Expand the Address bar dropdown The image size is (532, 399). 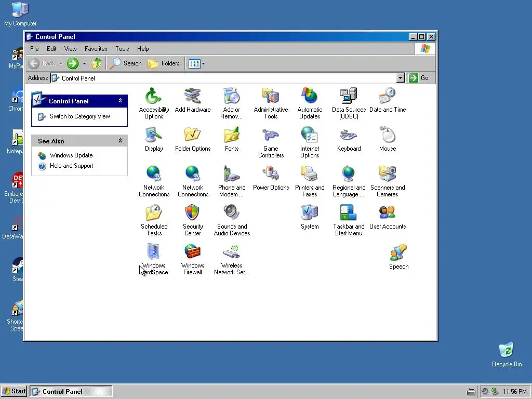[x=401, y=78]
